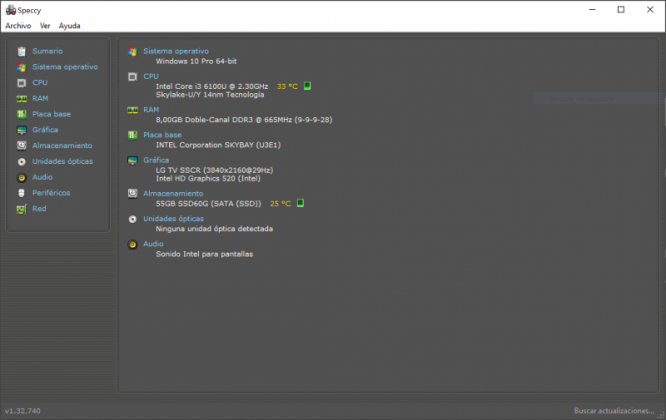This screenshot has height=420, width=666.
Task: Open Gráfica sidebar section
Action: click(x=45, y=130)
